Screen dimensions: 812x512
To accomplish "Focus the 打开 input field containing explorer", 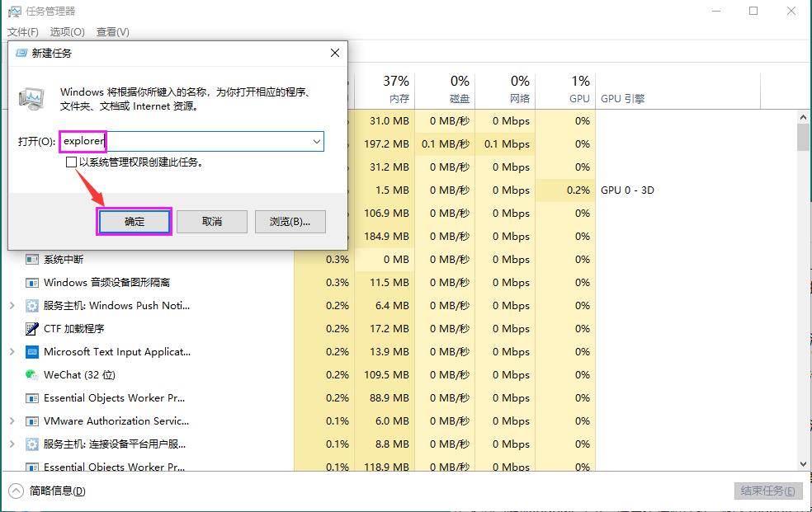I will (x=191, y=141).
